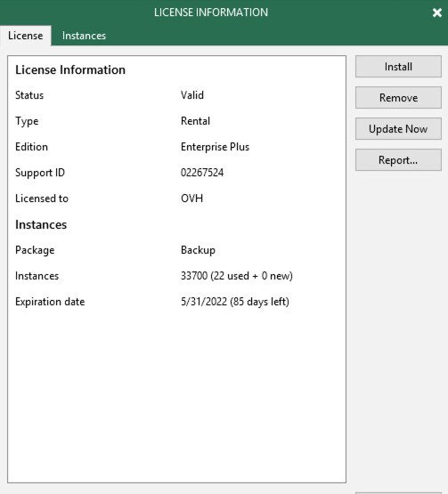This screenshot has width=448, height=494.
Task: Click the 'Expiration date' label
Action: click(x=50, y=302)
